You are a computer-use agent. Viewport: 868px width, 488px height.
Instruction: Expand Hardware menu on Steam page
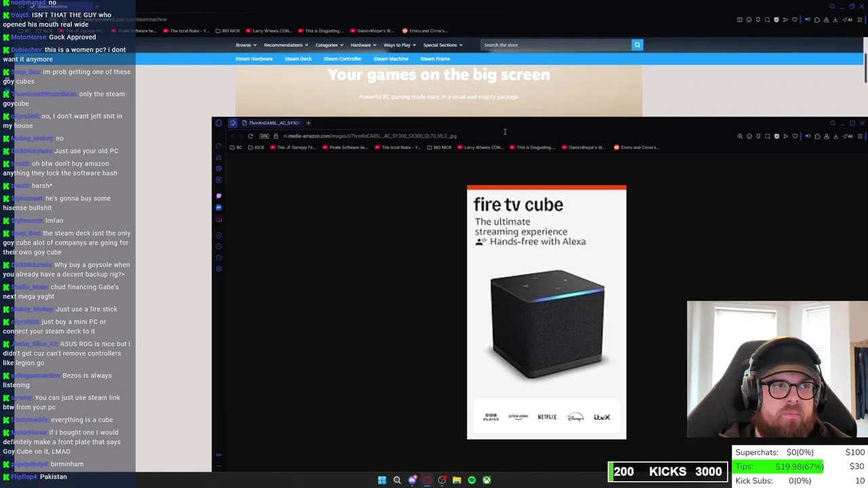363,45
